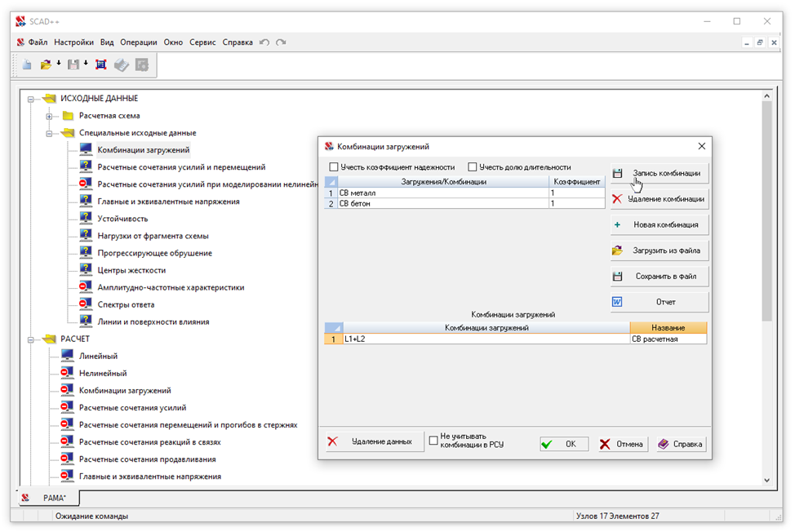Select Нагрузки от фрагмента схемы tree item

(153, 236)
